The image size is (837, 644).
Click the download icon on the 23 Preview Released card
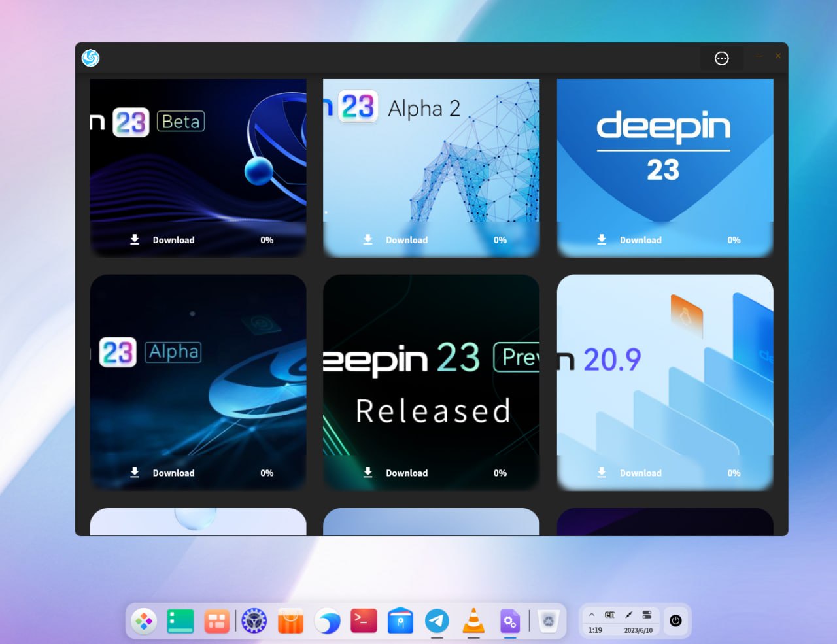pyautogui.click(x=368, y=472)
